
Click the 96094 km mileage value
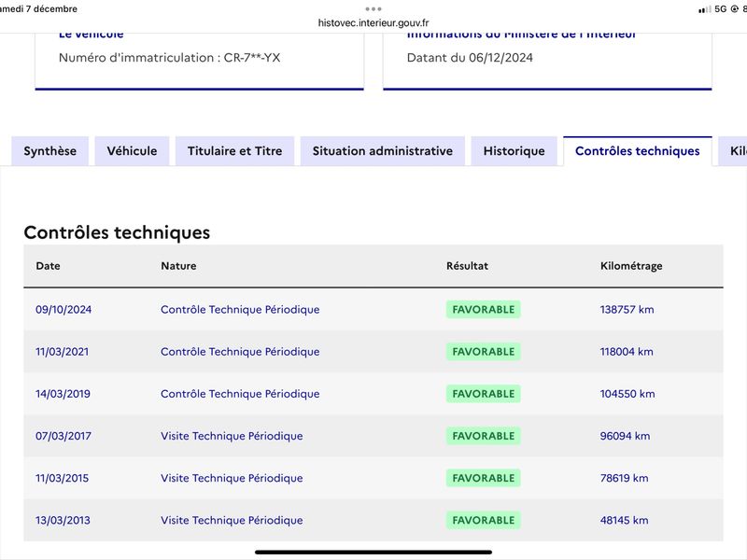click(x=625, y=436)
